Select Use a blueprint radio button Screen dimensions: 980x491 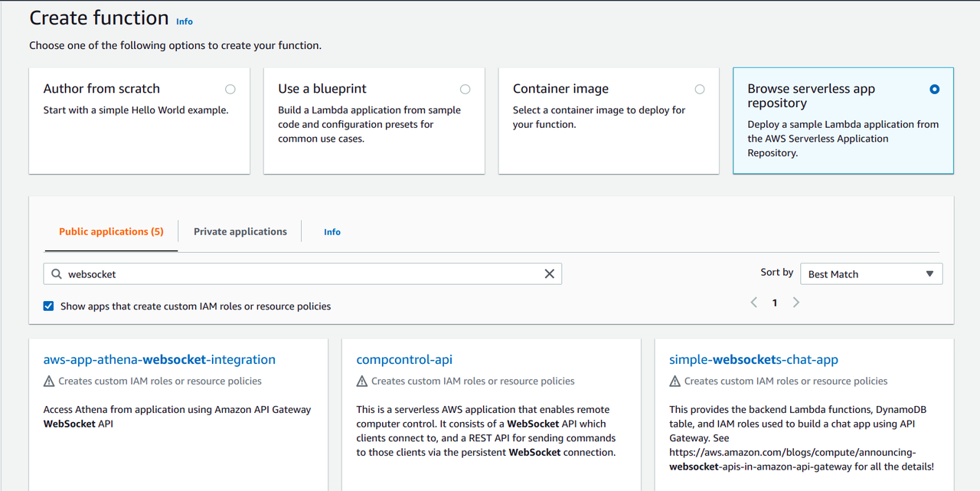(x=465, y=90)
